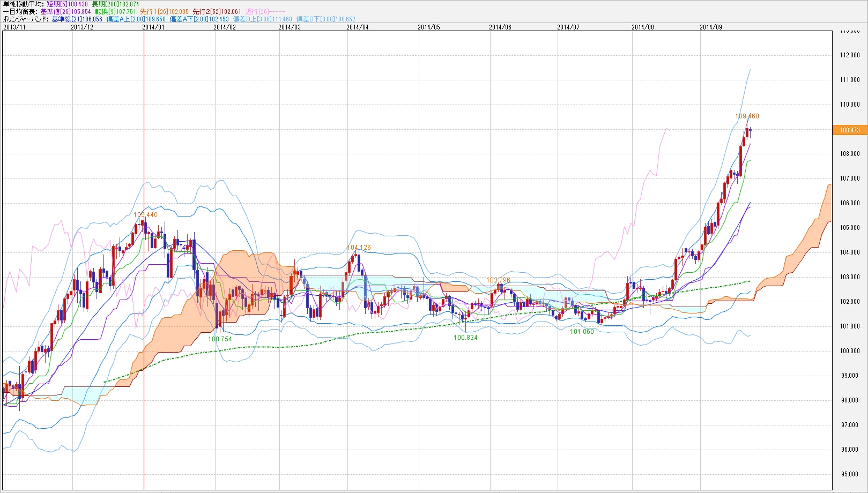Select the 転換[9] Ichimoku legend label
The width and height of the screenshot is (868, 493).
tap(116, 12)
